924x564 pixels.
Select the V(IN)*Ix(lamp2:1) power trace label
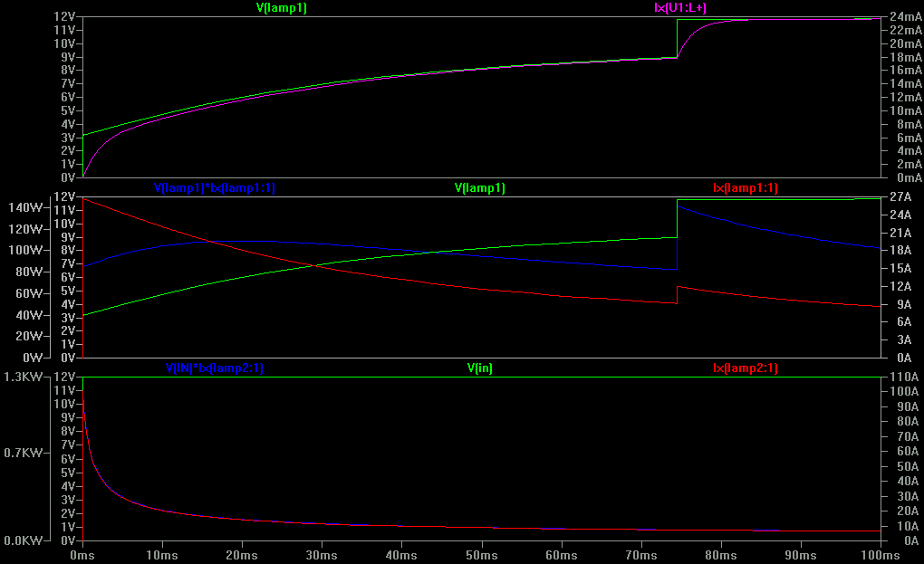coord(215,368)
